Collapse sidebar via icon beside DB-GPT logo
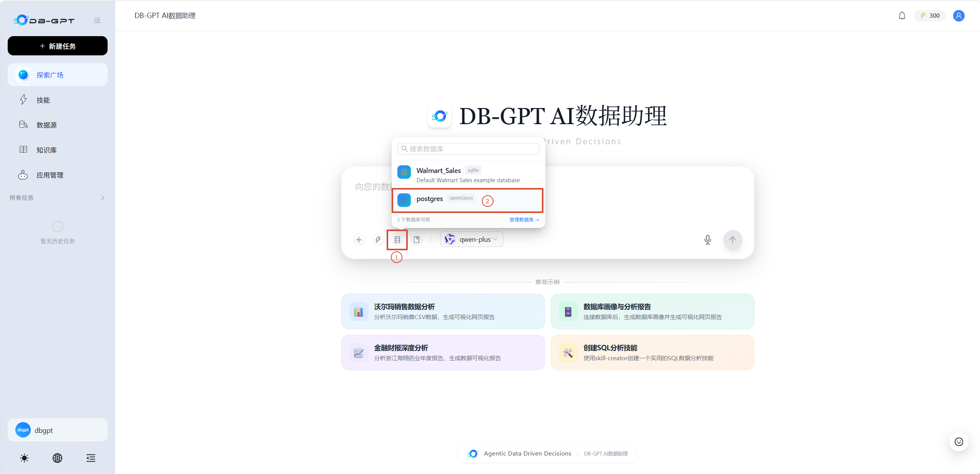The height and width of the screenshot is (474, 980). pos(97,20)
